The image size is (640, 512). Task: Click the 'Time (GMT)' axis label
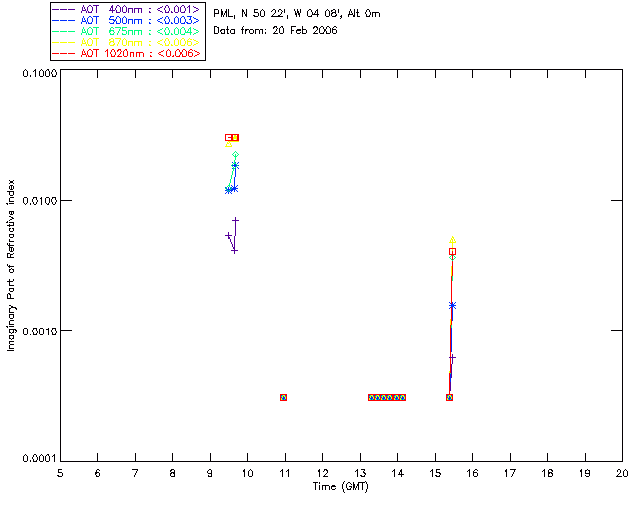[340, 487]
